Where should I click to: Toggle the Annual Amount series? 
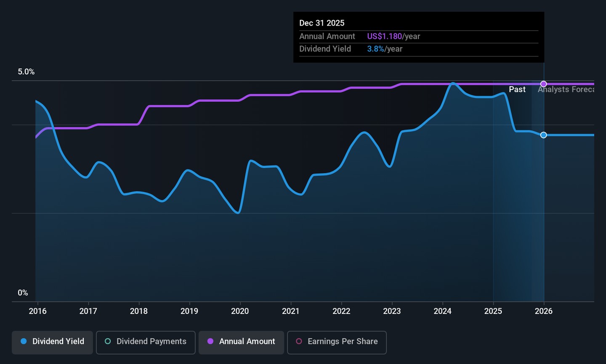pyautogui.click(x=241, y=342)
